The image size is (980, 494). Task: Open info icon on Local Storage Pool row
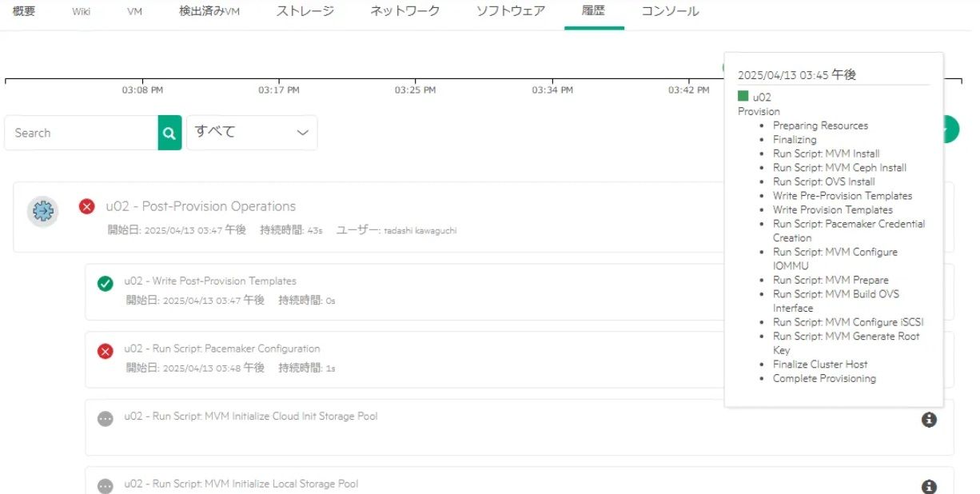point(929,486)
